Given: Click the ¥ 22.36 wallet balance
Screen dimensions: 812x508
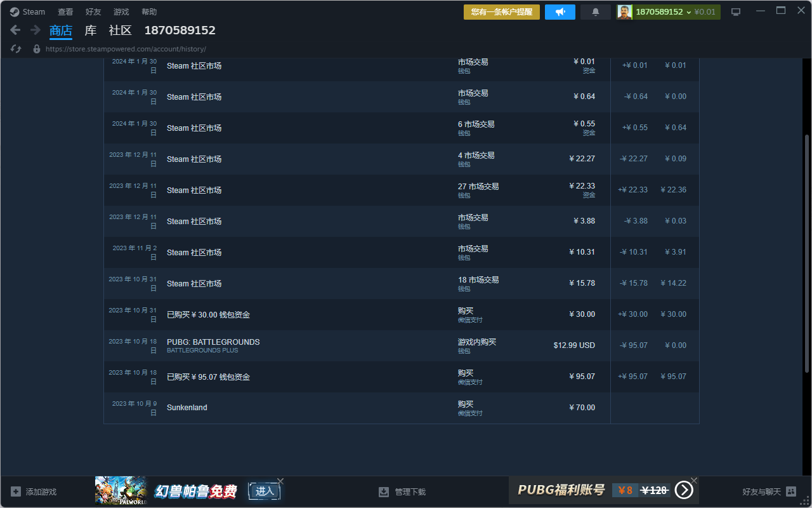Looking at the screenshot, I should pyautogui.click(x=673, y=190).
